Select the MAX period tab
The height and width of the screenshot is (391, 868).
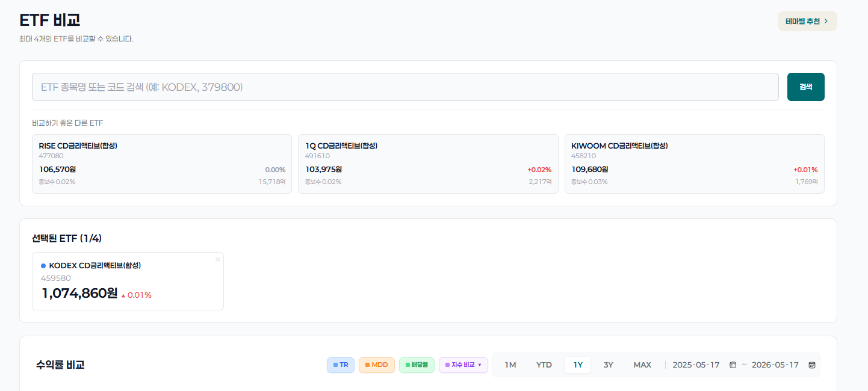click(642, 365)
